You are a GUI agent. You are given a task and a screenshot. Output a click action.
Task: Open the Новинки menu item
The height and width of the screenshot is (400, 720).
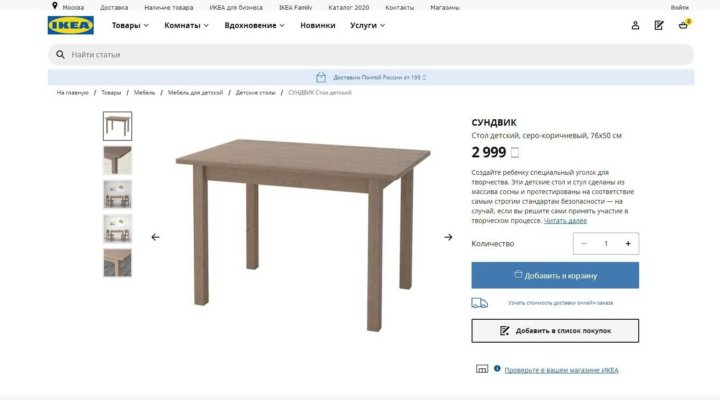click(x=318, y=25)
